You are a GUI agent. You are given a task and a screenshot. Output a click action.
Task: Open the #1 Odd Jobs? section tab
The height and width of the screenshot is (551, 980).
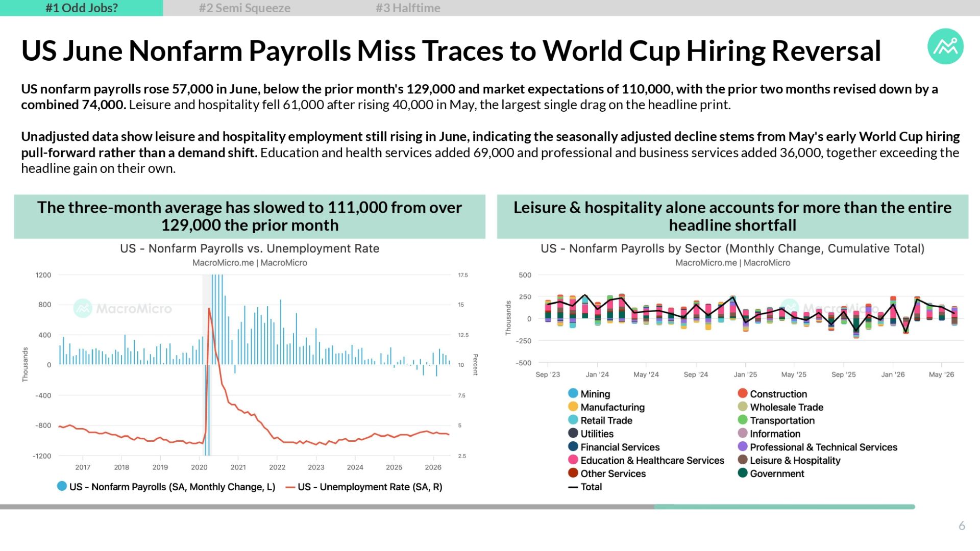click(82, 8)
